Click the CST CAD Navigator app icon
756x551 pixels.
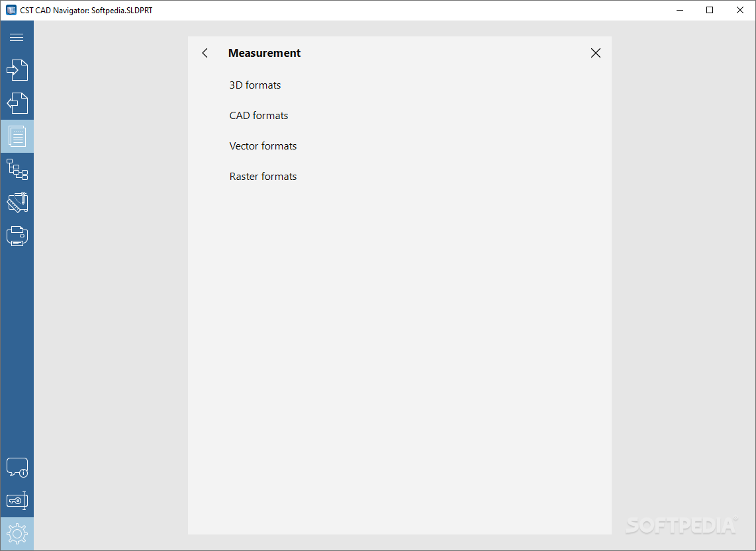pos(11,10)
